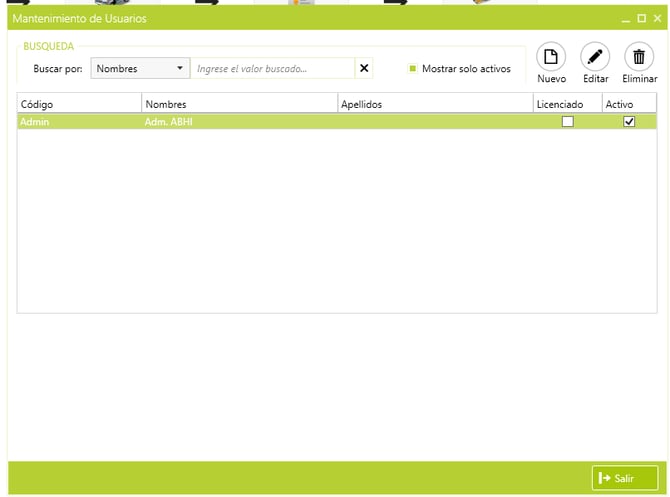Minimize the Mantenimiento de Usuarios window
The height and width of the screenshot is (497, 670).
(626, 19)
